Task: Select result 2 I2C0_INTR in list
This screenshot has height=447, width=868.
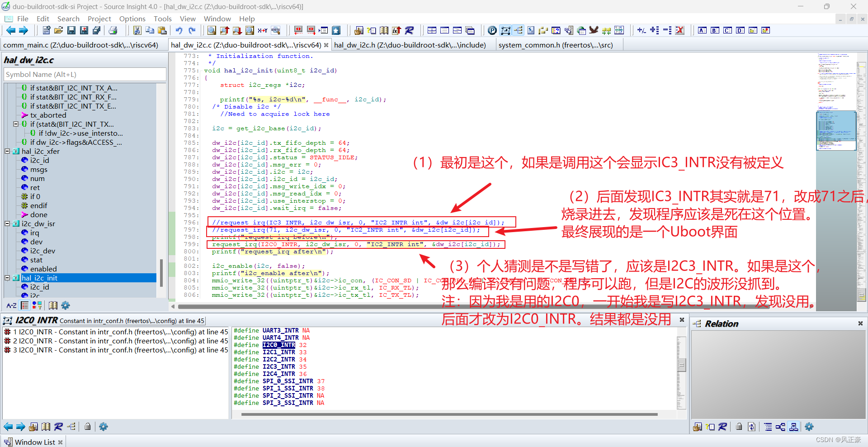Action: tap(116, 341)
